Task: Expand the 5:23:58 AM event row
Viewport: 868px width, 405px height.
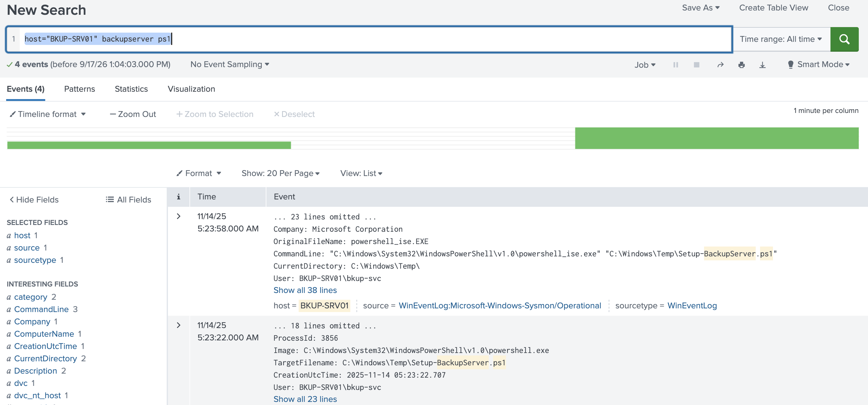Action: pos(179,216)
